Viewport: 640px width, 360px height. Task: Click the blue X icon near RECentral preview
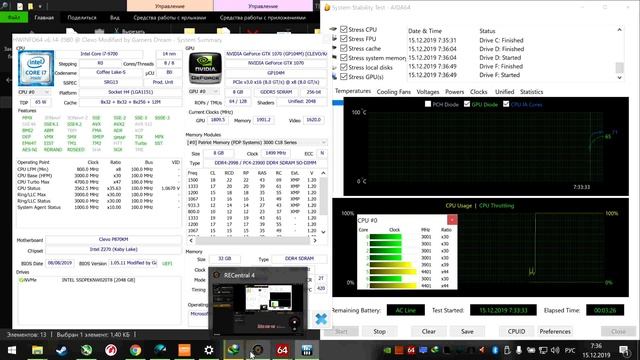click(x=321, y=318)
